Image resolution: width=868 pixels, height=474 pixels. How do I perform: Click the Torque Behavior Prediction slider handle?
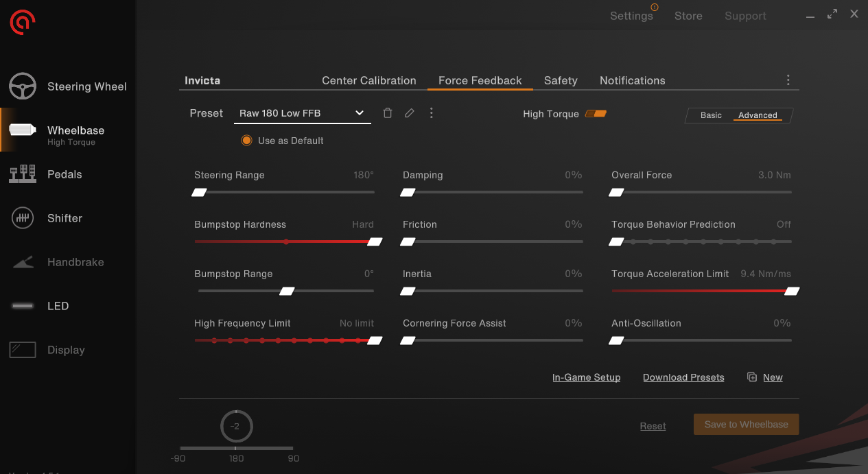(x=616, y=242)
